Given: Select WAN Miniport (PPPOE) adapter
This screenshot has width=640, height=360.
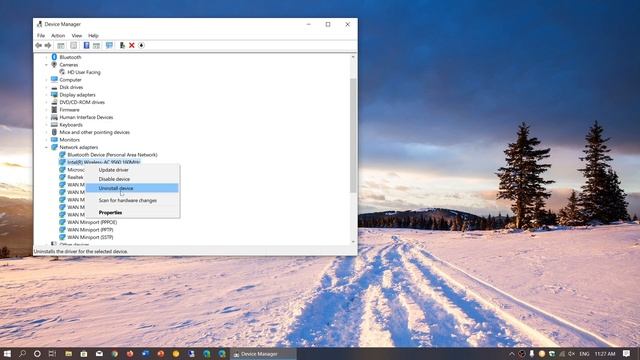Looking at the screenshot, I should (x=92, y=222).
